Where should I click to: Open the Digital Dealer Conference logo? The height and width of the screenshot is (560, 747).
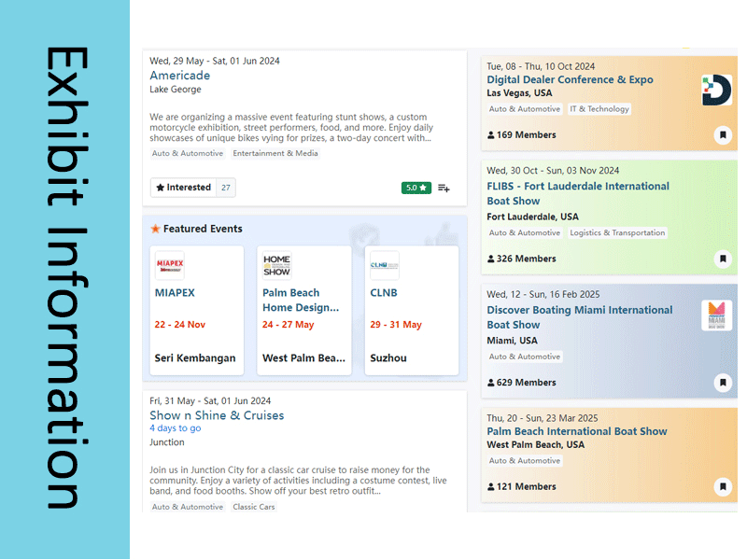pyautogui.click(x=716, y=90)
